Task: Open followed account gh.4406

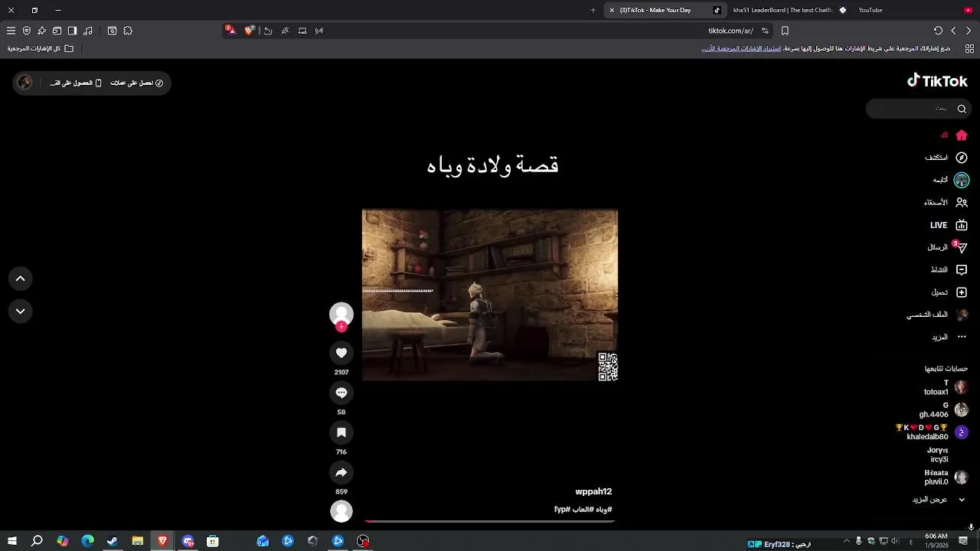Action: pyautogui.click(x=943, y=410)
